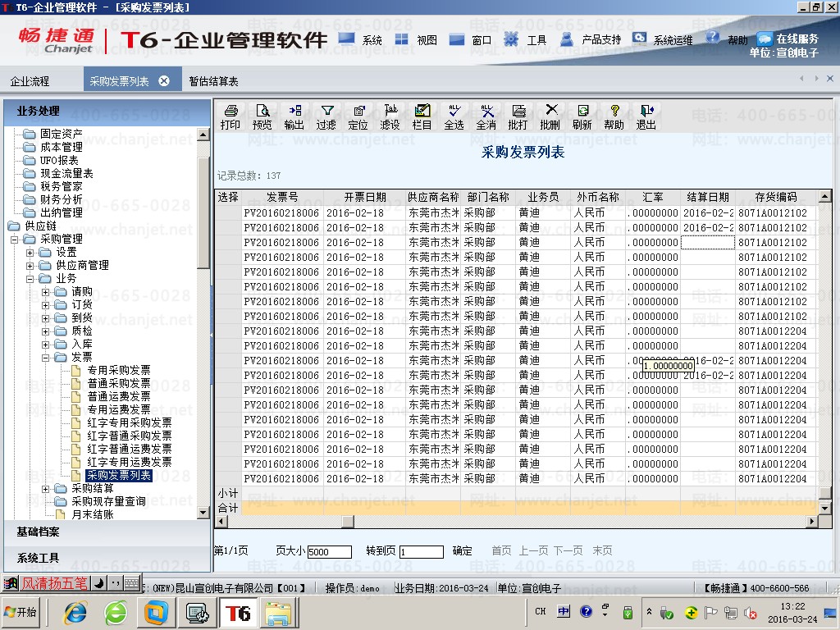Screen dimensions: 840x630
Task: Open toolbar 帮助 help icon
Action: point(614,116)
